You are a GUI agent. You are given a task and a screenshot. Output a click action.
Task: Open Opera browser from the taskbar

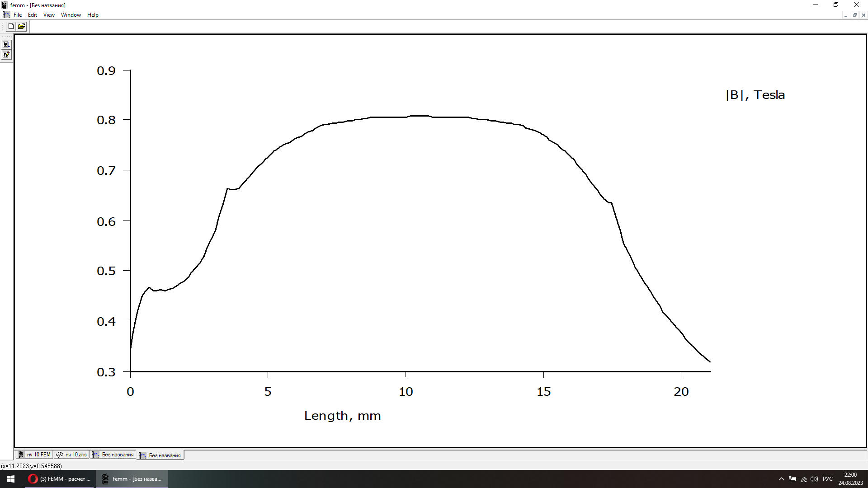tap(59, 479)
